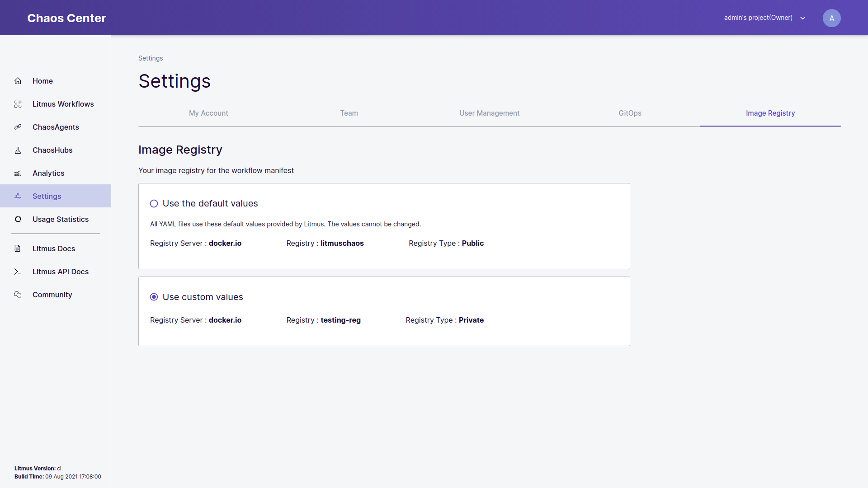Click the Home house icon
Screen dimensions: 868x488
pyautogui.click(x=18, y=81)
